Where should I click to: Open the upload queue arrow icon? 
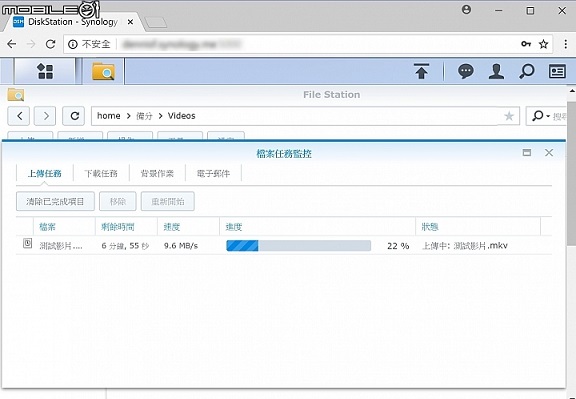[x=421, y=71]
